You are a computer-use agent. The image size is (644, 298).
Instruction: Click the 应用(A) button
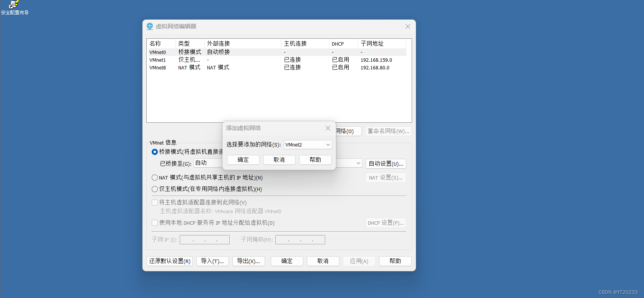(x=359, y=261)
